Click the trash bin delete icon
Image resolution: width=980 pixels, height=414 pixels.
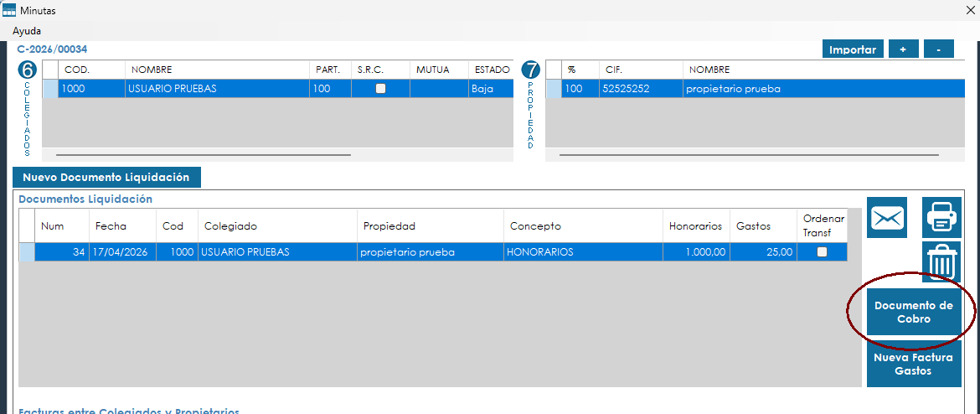[x=941, y=262]
